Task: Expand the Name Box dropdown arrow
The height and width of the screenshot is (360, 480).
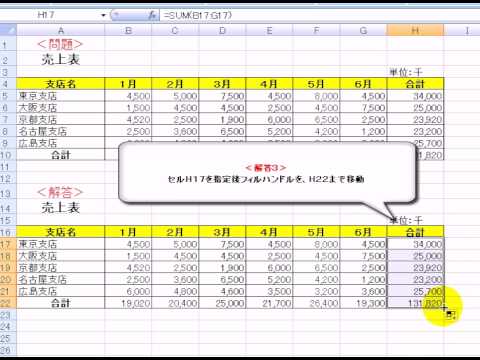Action: pos(103,15)
